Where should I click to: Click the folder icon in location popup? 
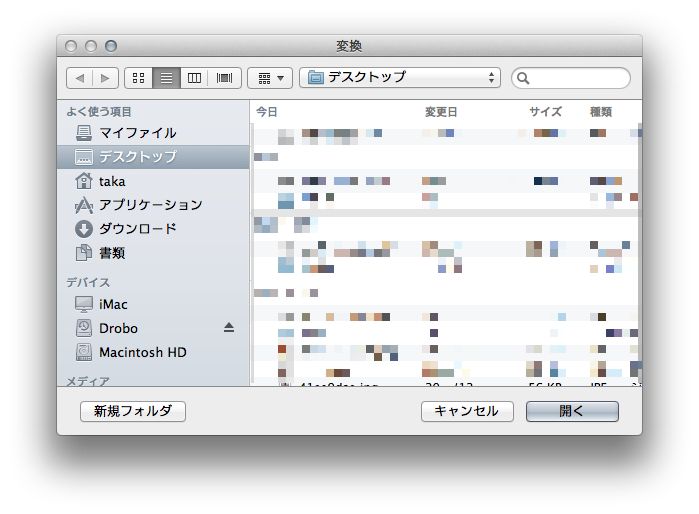tap(316, 78)
